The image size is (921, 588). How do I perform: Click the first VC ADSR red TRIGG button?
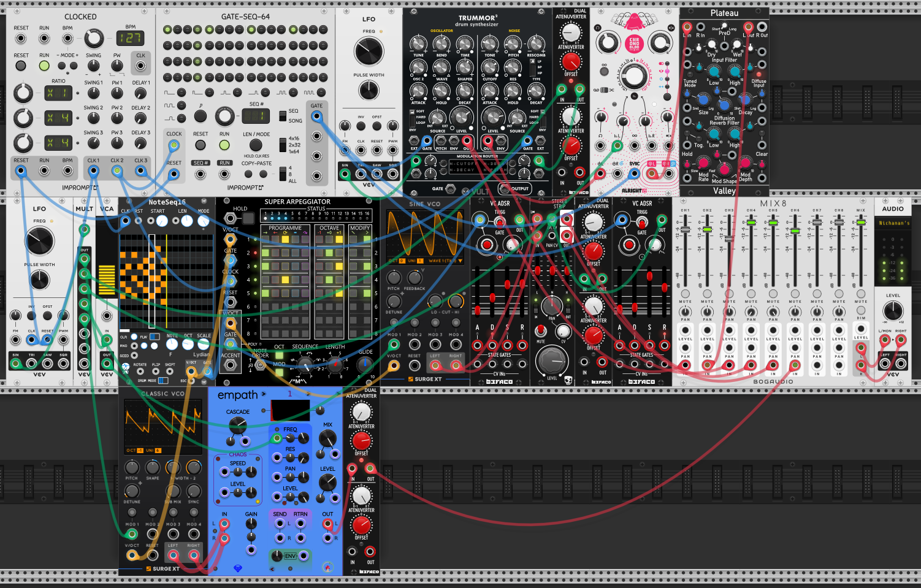pos(487,245)
